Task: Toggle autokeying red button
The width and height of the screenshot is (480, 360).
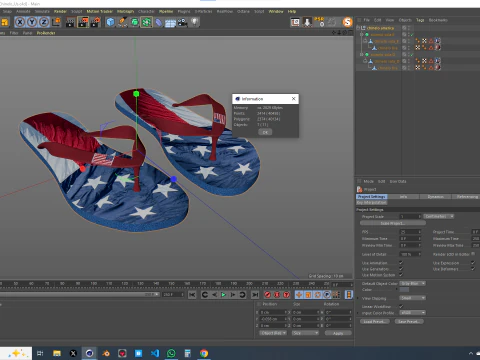Action: pyautogui.click(x=277, y=295)
